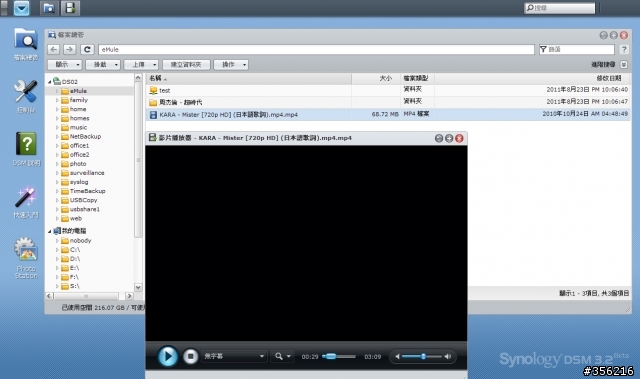Select the USBCopy folder in tree

point(83,200)
